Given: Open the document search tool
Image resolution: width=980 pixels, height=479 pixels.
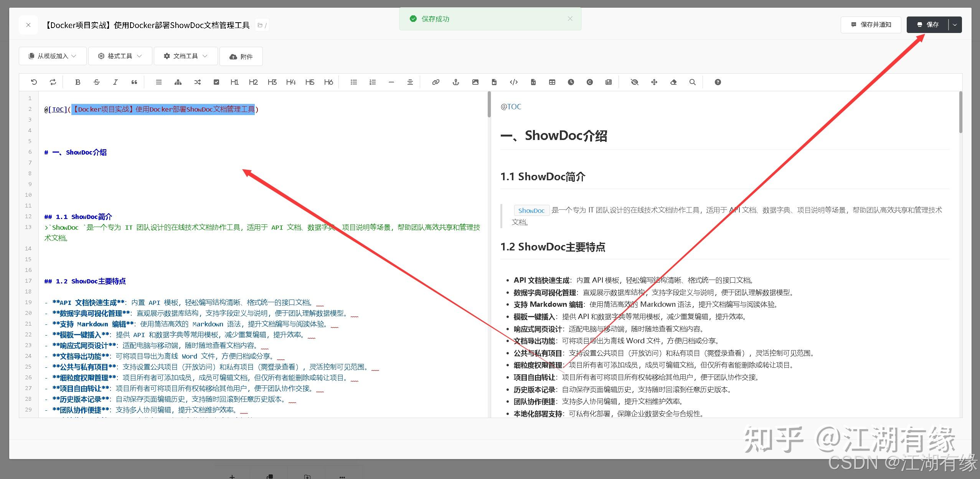Looking at the screenshot, I should (x=693, y=82).
